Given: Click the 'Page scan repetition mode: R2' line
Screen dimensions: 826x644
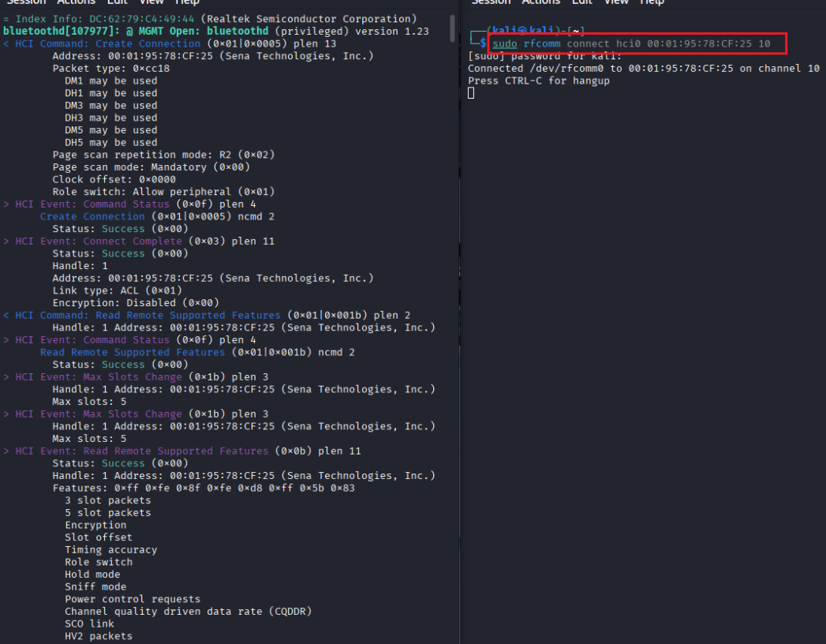Looking at the screenshot, I should 163,155.
